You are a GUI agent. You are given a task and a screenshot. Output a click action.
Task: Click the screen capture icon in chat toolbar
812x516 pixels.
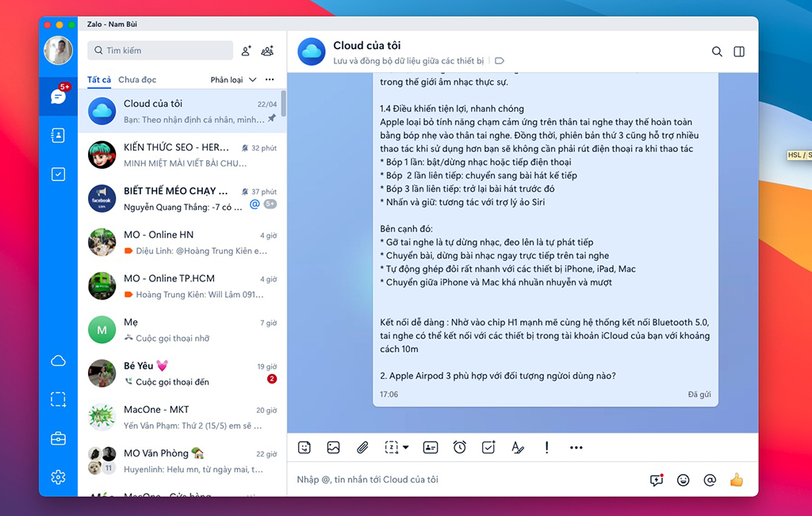392,447
